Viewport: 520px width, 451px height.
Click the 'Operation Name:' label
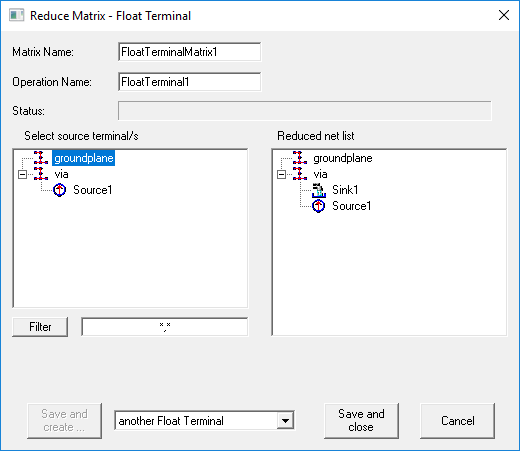[x=52, y=82]
